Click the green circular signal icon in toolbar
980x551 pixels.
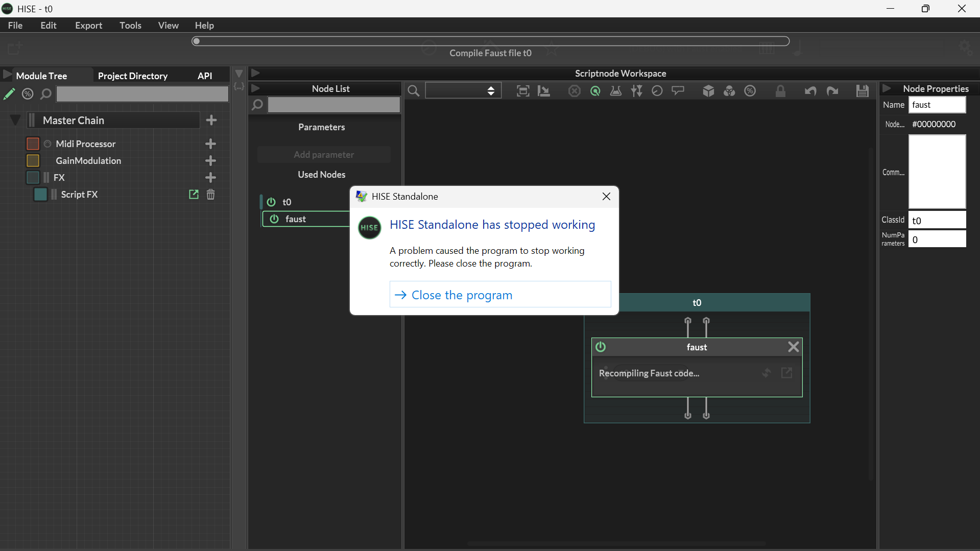(595, 91)
